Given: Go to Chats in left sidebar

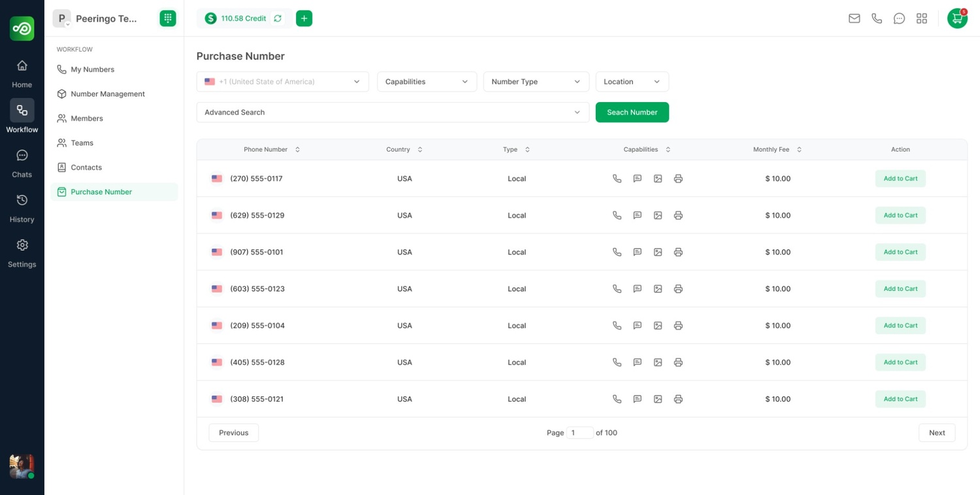Looking at the screenshot, I should click(22, 163).
